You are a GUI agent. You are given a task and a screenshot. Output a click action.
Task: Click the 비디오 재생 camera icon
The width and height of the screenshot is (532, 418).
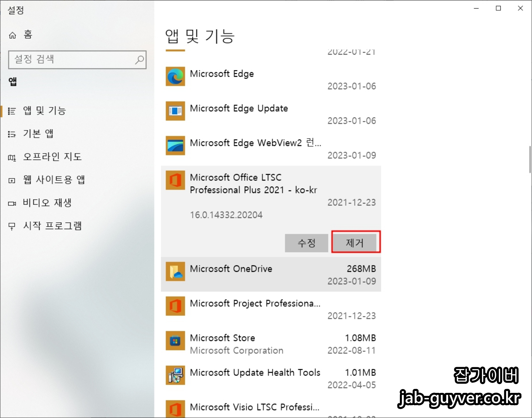coord(12,203)
